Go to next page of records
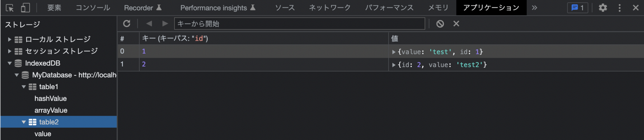644x140 pixels. 165,24
